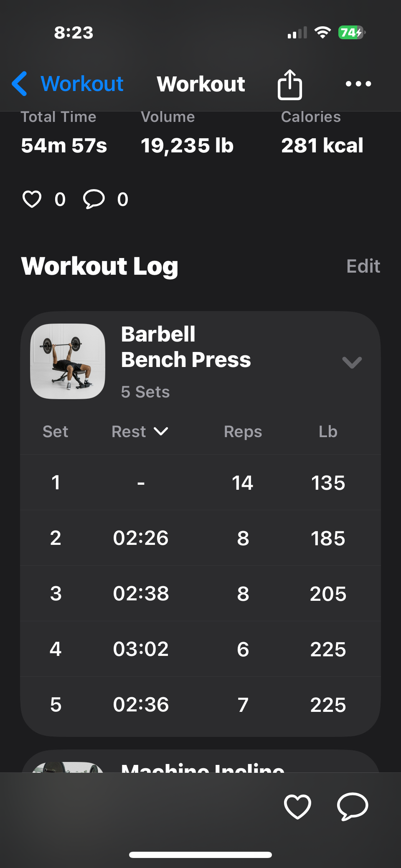The height and width of the screenshot is (868, 401).
Task: Select the set 1 row with 135 lb
Action: coord(200,483)
